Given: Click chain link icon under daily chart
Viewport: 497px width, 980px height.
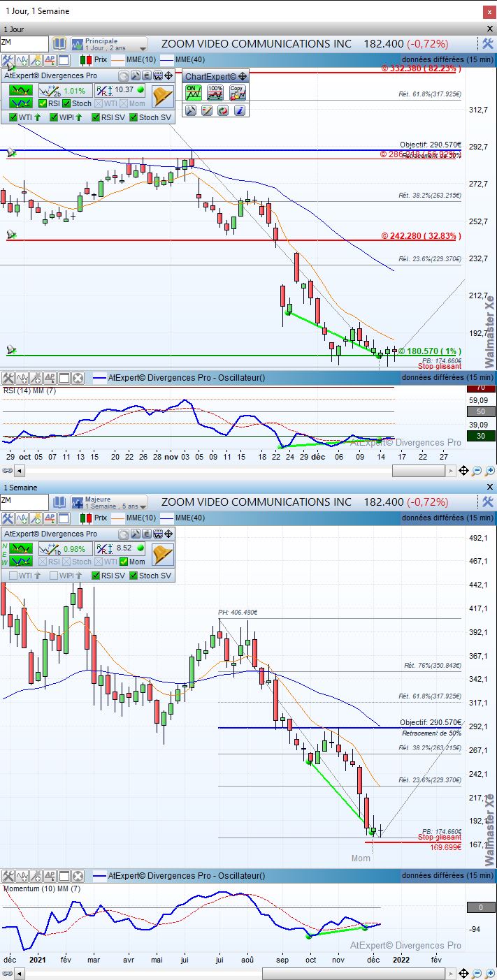Looking at the screenshot, I should tap(6, 471).
